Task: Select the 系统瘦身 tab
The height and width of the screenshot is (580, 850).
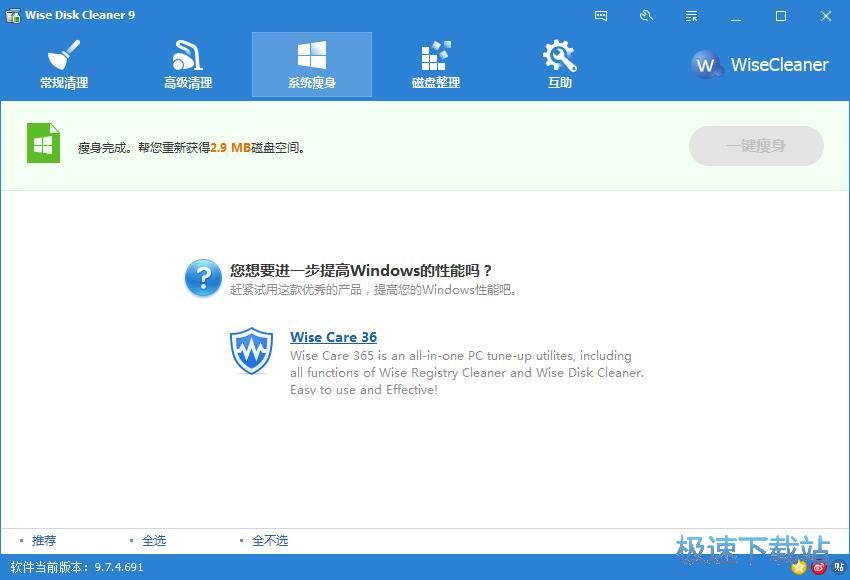Action: 312,65
